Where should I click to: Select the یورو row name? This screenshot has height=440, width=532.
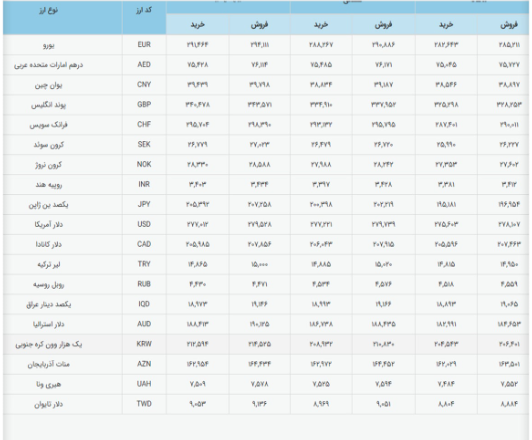[x=49, y=45]
